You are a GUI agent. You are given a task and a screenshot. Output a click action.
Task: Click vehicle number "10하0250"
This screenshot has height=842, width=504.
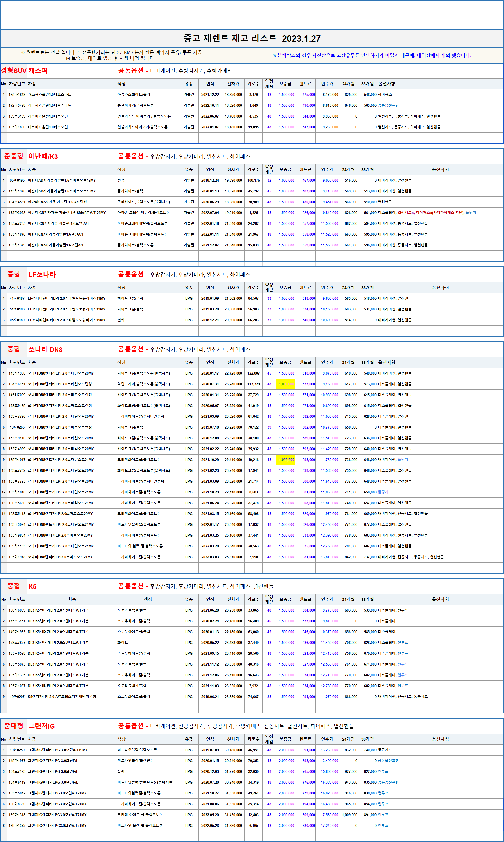(x=17, y=750)
